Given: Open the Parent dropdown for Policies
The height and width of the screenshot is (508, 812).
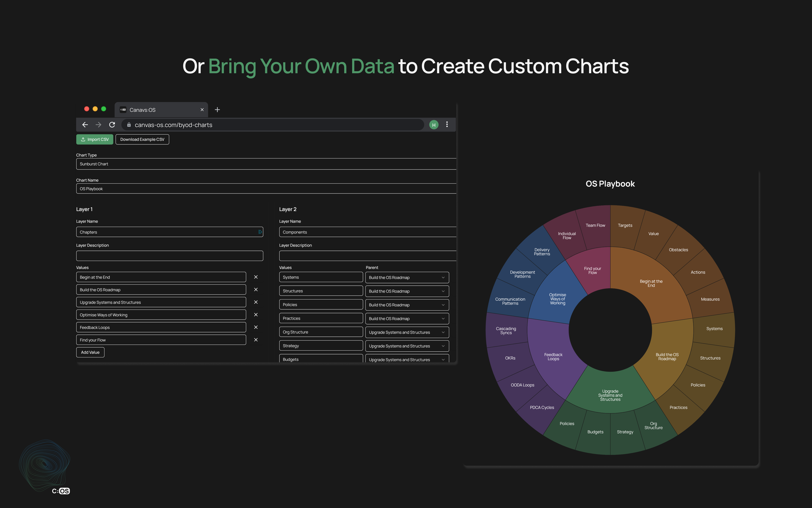Looking at the screenshot, I should (x=407, y=305).
